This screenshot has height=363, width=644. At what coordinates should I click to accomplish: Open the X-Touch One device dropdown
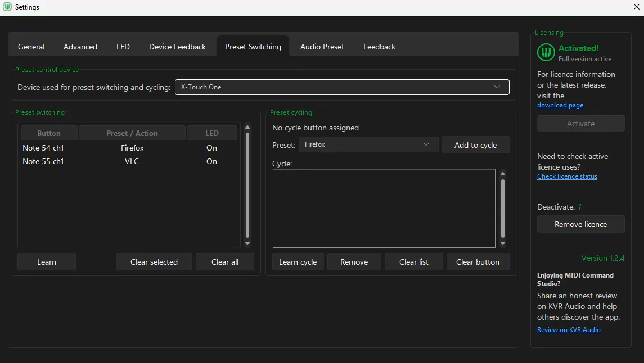coord(342,87)
